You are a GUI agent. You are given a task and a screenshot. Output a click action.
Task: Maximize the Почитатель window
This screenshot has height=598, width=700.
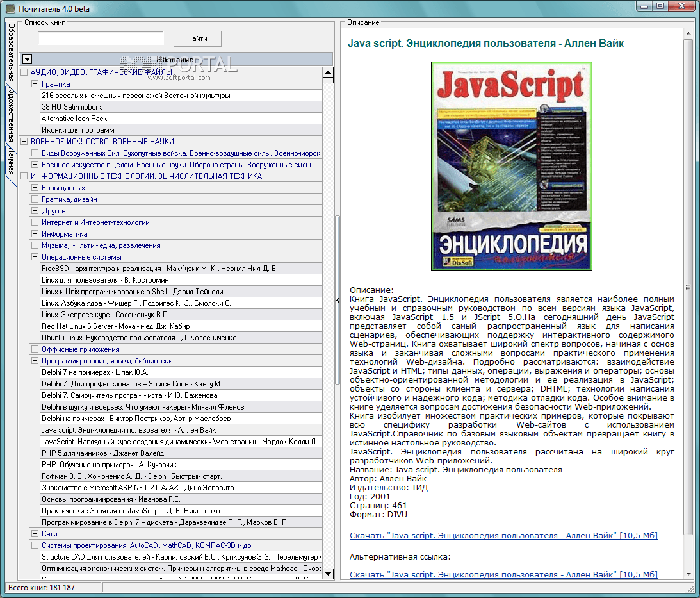click(660, 6)
